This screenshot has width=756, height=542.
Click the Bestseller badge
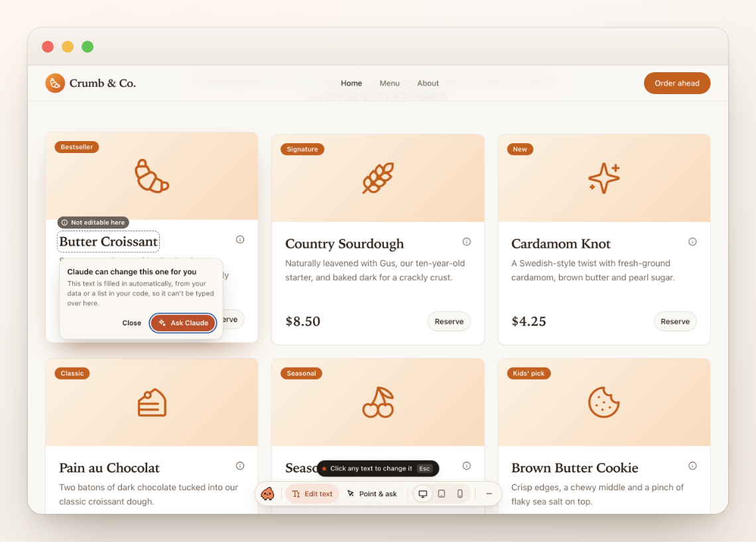[x=77, y=147]
